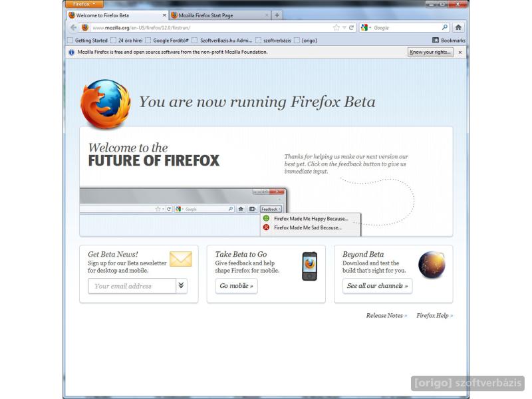
Task: Reload the current page
Action: coord(351,28)
